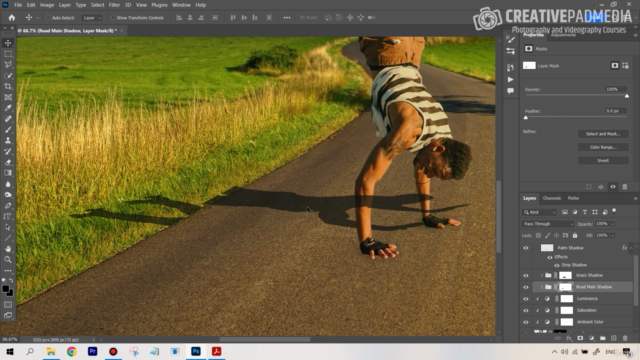Image resolution: width=640 pixels, height=360 pixels.
Task: Hide the Drop Shadow effect
Action: [557, 265]
